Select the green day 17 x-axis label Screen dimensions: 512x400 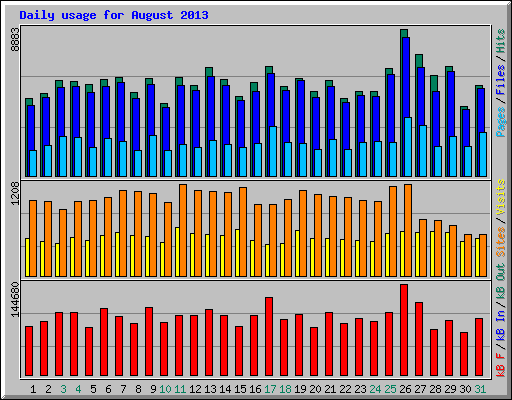pos(270,389)
